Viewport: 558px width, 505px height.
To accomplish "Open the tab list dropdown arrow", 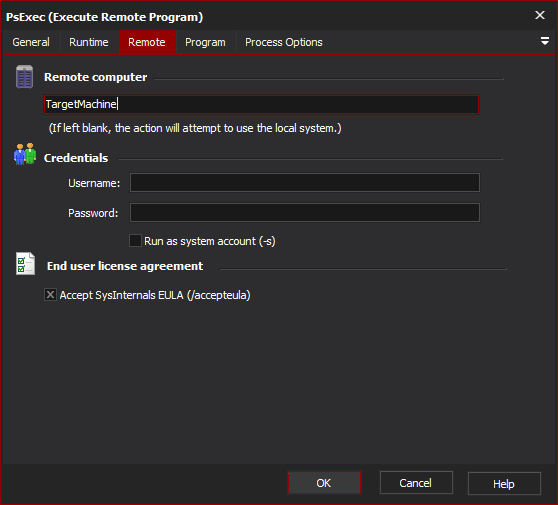I will (544, 41).
